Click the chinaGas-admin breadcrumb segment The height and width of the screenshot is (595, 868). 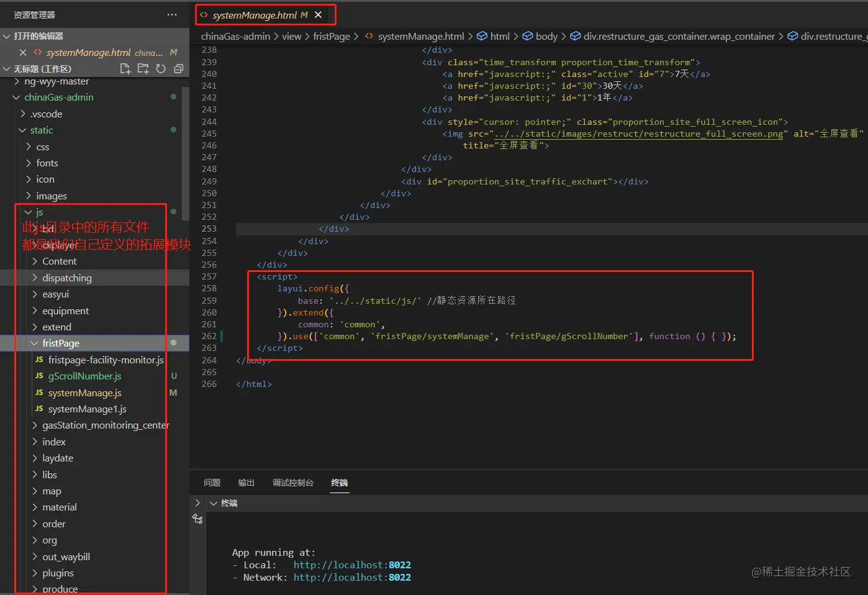coord(235,37)
